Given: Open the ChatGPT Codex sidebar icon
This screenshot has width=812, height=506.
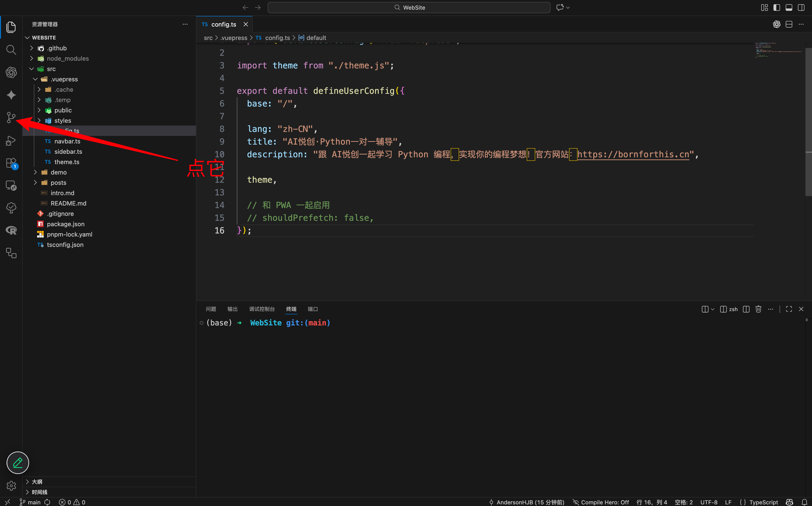Looking at the screenshot, I should click(x=11, y=72).
